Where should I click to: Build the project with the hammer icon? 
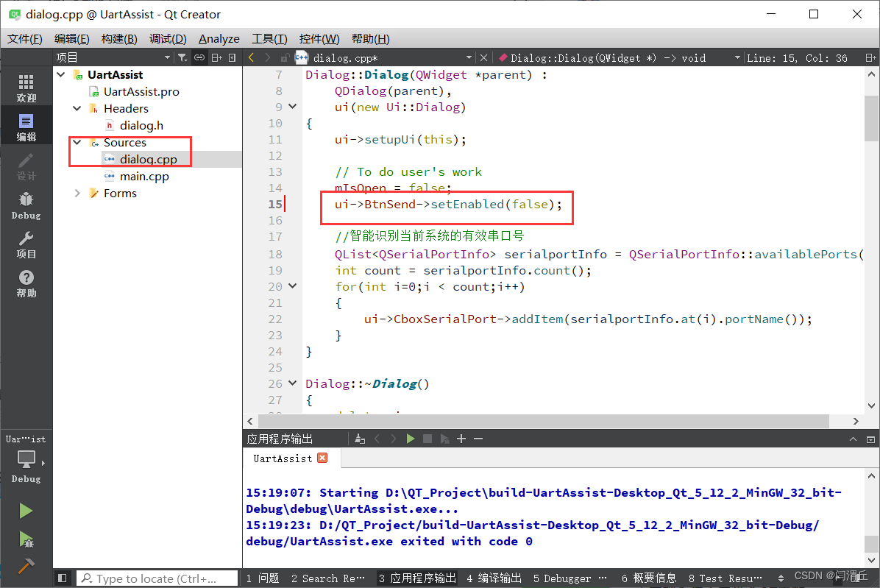[x=26, y=566]
